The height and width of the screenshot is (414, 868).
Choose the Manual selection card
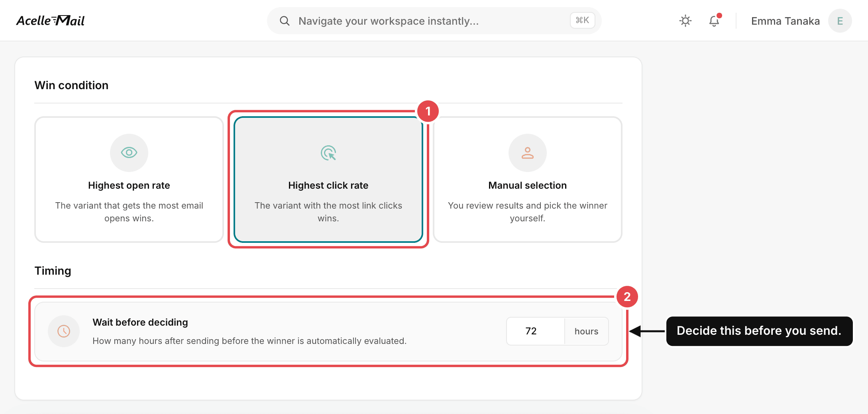point(528,180)
